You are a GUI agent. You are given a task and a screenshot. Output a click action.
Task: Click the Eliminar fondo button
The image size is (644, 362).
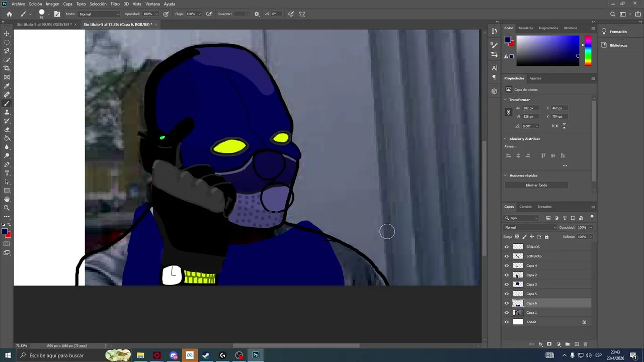(x=536, y=185)
